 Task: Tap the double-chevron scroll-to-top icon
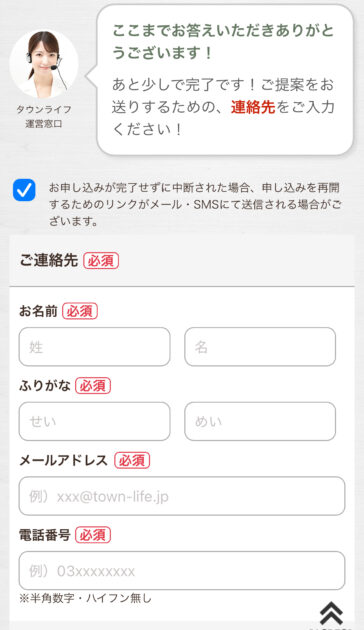(x=331, y=614)
